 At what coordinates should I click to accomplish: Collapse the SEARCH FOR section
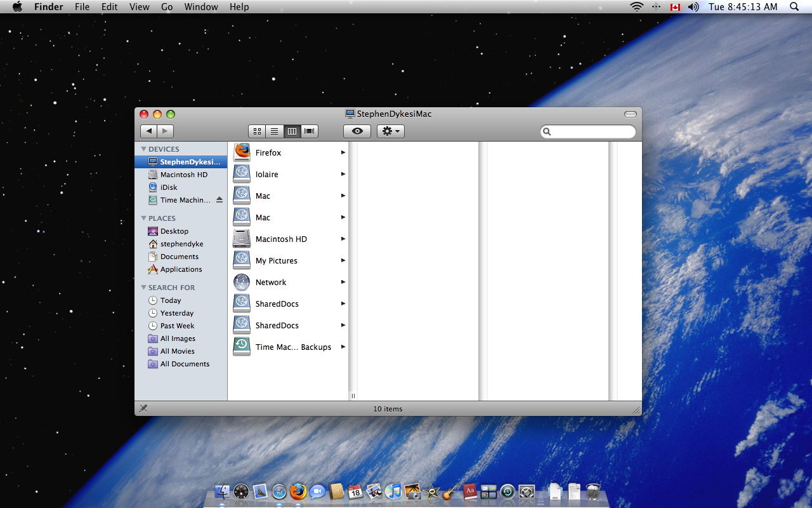coord(143,288)
